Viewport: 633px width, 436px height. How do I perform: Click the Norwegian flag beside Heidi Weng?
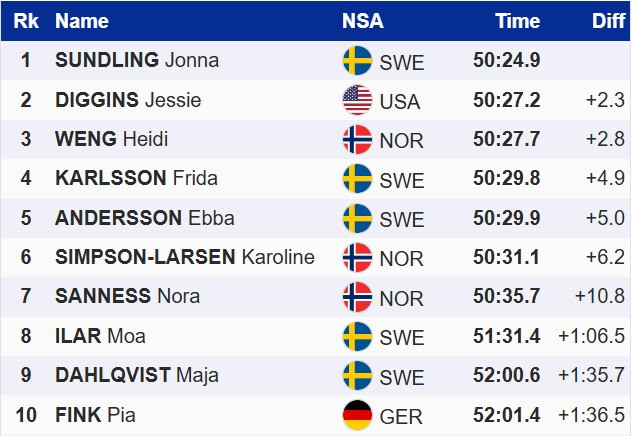pos(357,139)
